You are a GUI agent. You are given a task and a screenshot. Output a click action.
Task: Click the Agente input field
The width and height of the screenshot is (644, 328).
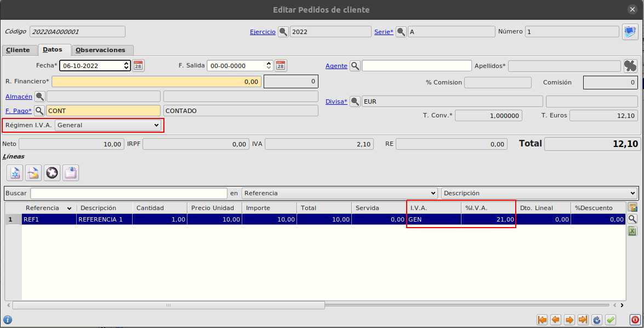417,66
